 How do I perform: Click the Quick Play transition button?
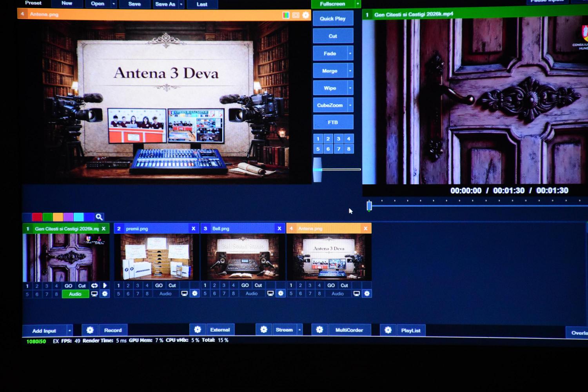333,18
